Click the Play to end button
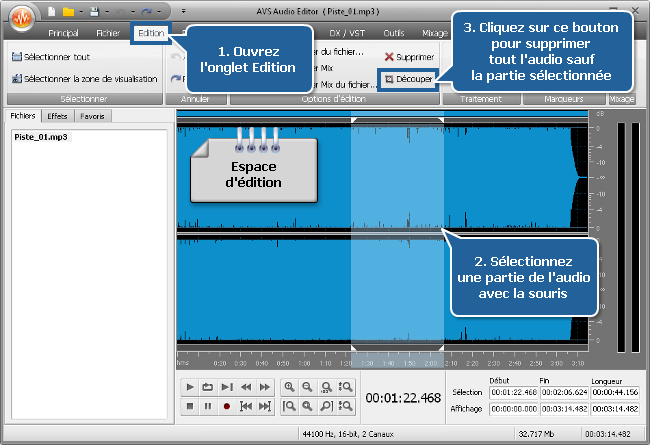 coord(226,387)
